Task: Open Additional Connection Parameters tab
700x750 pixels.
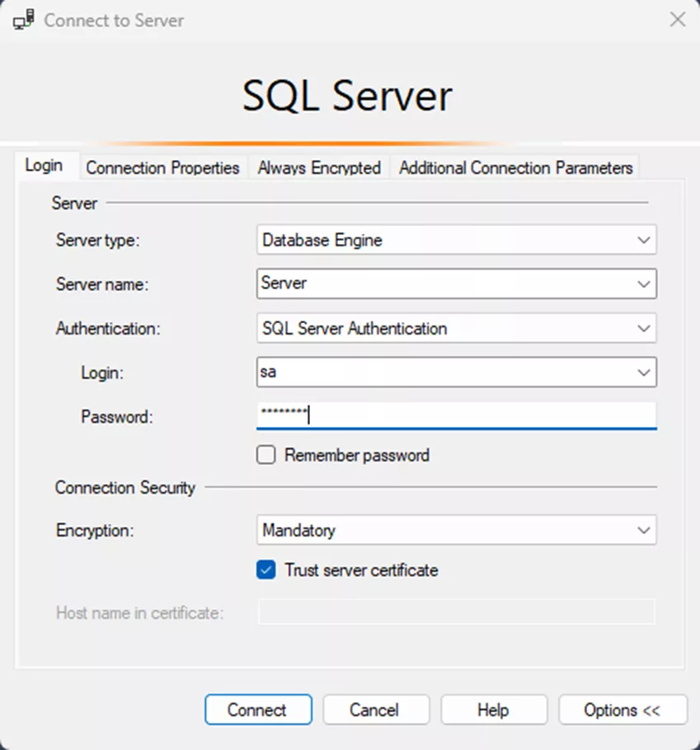Action: pos(516,168)
